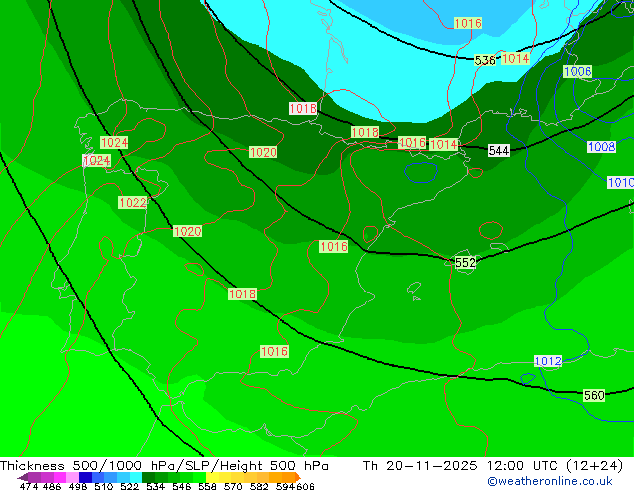
Task: Pick the orange arrow tip at the legend's high end
Action: click(x=298, y=477)
